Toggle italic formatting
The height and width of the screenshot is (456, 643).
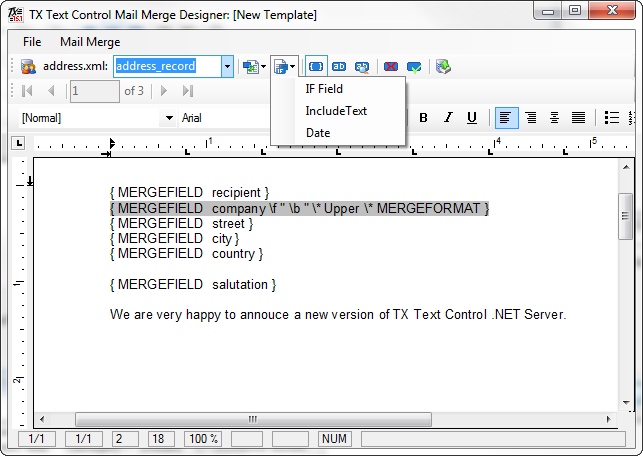[x=447, y=118]
